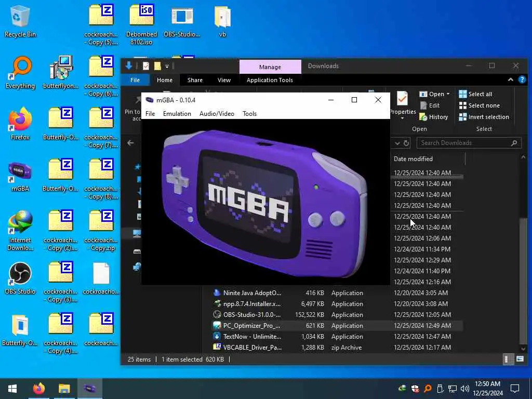
Task: Switch to Explorer View tab
Action: coord(224,80)
